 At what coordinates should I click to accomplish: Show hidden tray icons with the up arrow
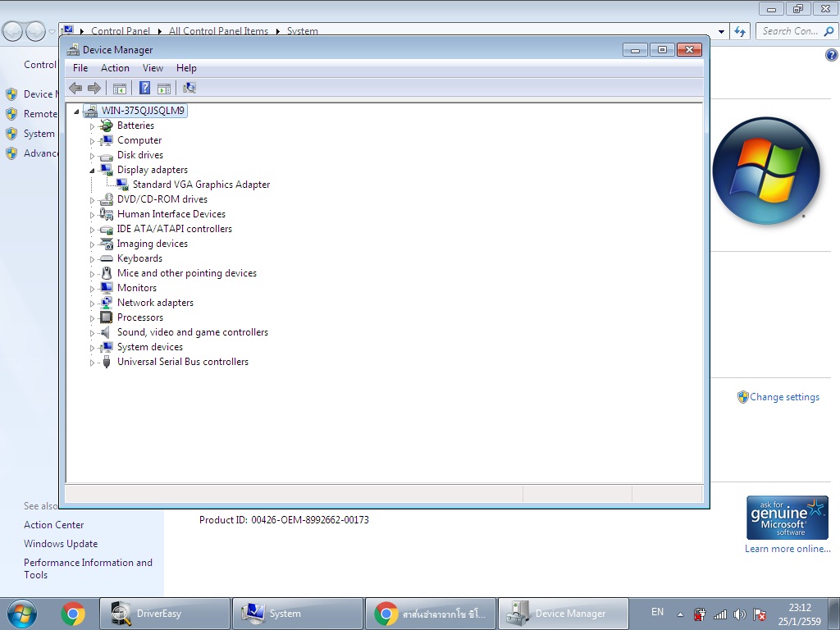(680, 614)
